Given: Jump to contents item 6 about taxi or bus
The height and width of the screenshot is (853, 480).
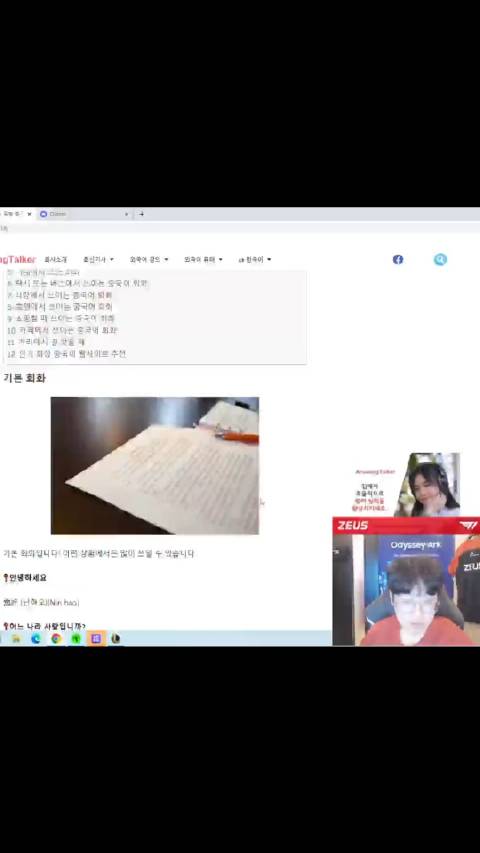Looking at the screenshot, I should (x=77, y=283).
